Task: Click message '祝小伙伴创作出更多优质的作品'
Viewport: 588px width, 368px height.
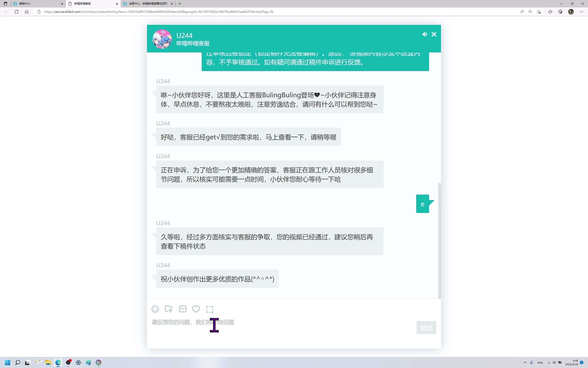Action: tap(218, 279)
